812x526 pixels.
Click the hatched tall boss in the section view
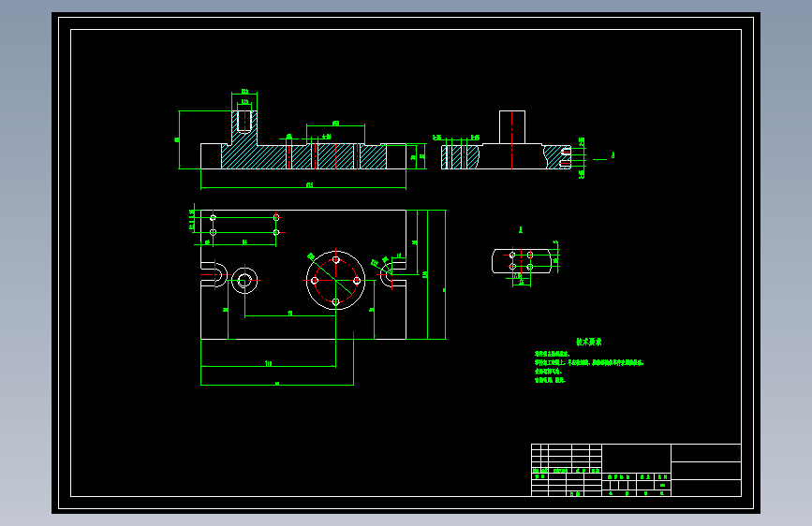tap(244, 128)
